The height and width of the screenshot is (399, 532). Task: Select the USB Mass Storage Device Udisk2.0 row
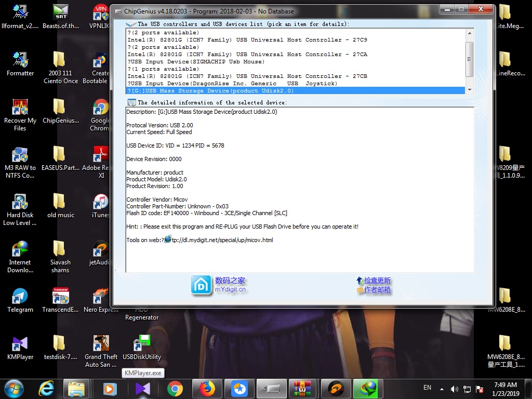pyautogui.click(x=295, y=90)
